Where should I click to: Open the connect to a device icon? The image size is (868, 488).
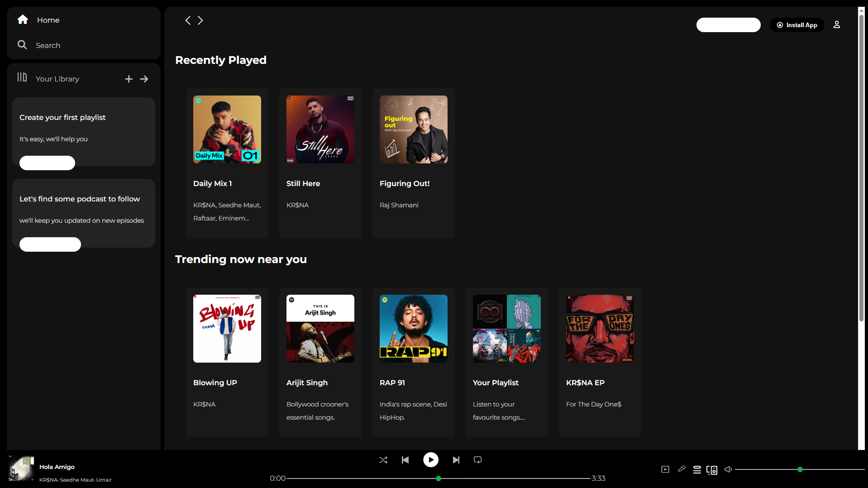pos(712,470)
